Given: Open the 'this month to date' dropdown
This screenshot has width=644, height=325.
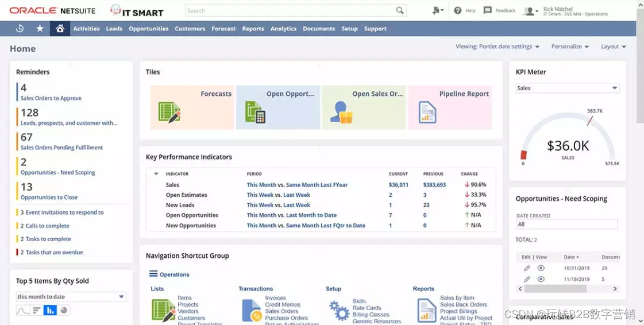Looking at the screenshot, I should pos(71,297).
